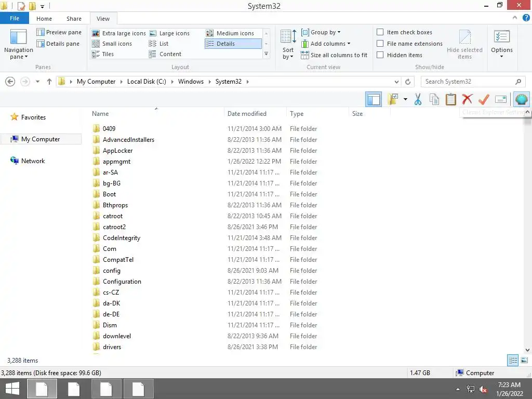Select the View ribbon tab
This screenshot has height=399, width=532.
click(103, 19)
